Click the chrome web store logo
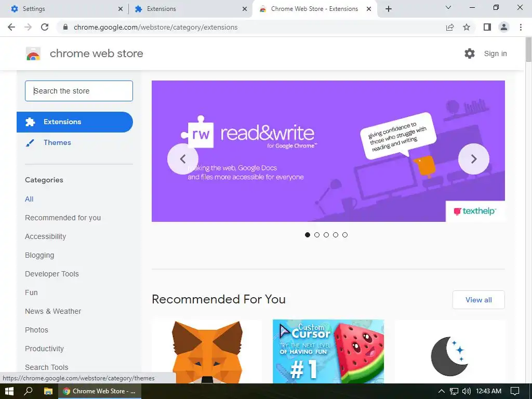The height and width of the screenshot is (399, 532). pyautogui.click(x=33, y=54)
